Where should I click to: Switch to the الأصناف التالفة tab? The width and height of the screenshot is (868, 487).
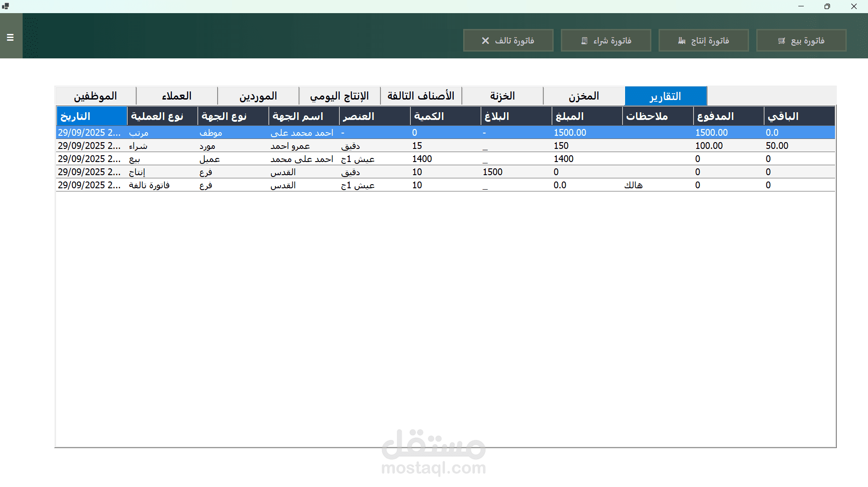(x=421, y=96)
